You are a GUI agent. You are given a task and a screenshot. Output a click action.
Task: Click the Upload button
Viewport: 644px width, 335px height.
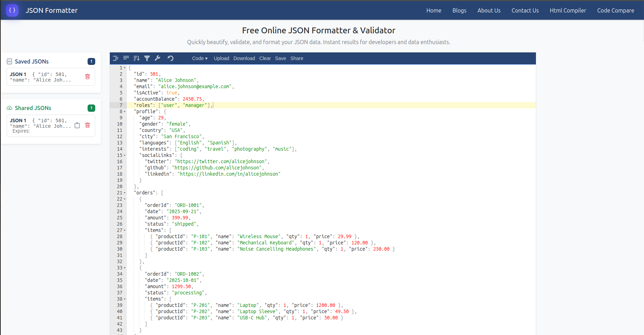(221, 58)
